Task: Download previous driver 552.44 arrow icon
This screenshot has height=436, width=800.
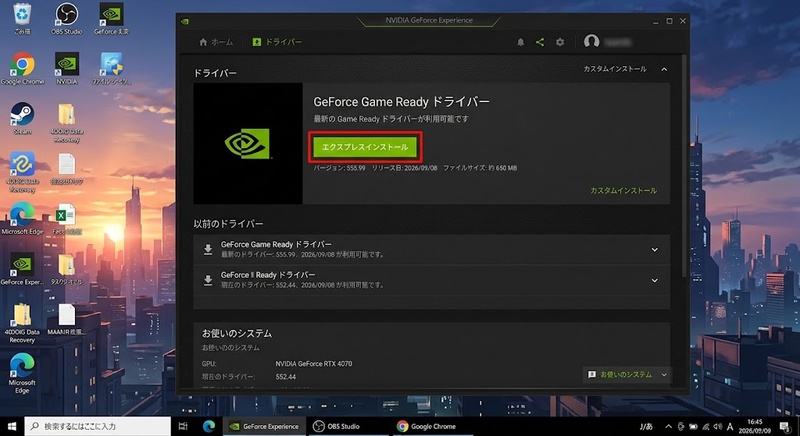Action: (208, 280)
